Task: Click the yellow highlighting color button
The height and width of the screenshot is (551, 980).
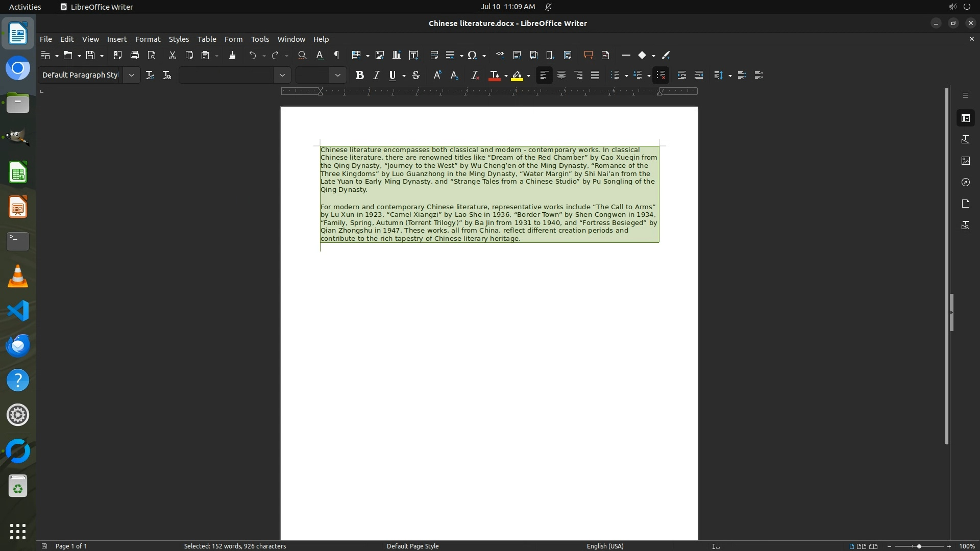Action: 517,76
